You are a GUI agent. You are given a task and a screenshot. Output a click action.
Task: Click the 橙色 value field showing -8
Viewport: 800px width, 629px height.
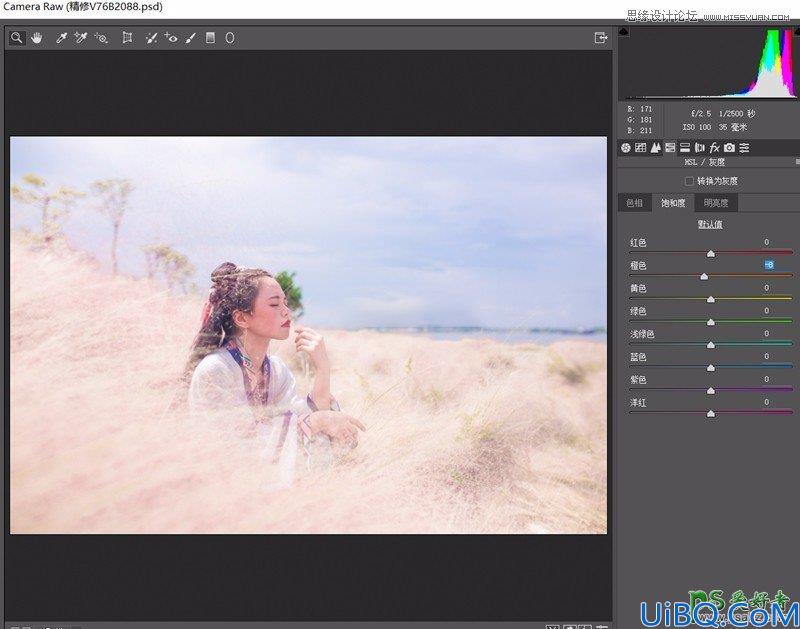pos(769,265)
